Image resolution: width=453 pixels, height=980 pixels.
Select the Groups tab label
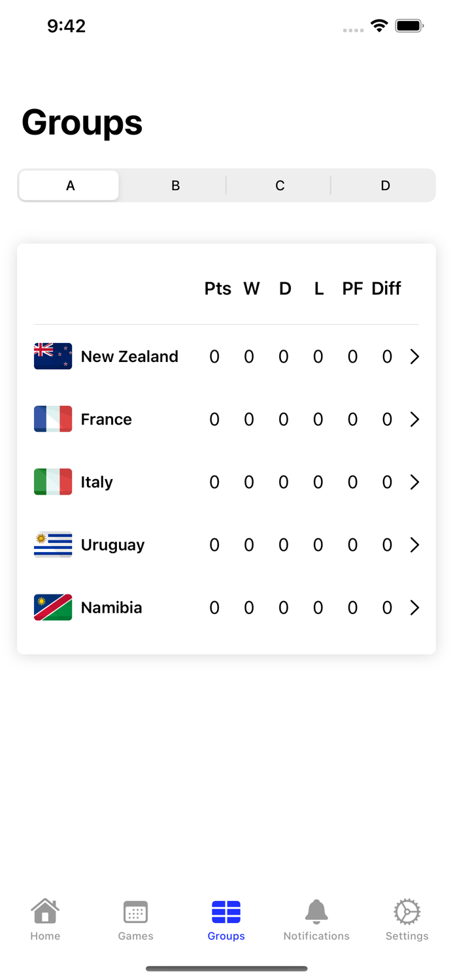tap(226, 936)
